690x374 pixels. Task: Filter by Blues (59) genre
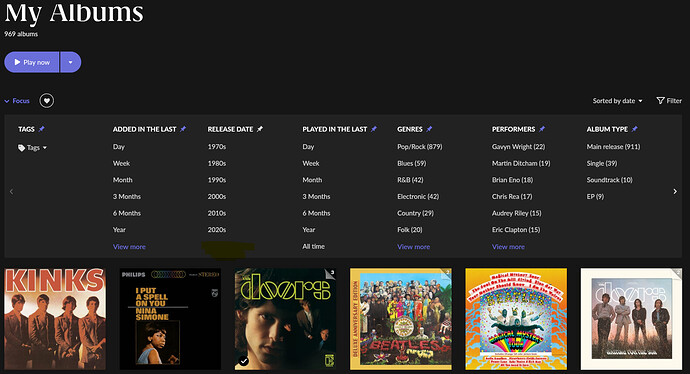tap(412, 163)
